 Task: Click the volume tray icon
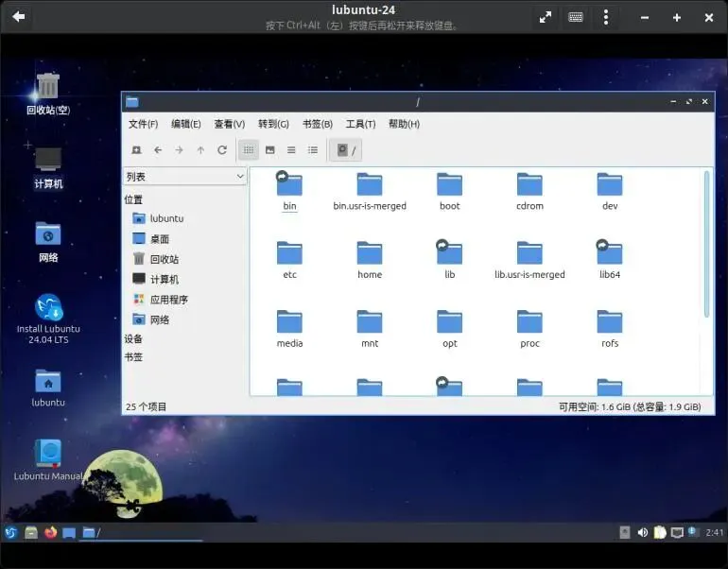click(643, 532)
